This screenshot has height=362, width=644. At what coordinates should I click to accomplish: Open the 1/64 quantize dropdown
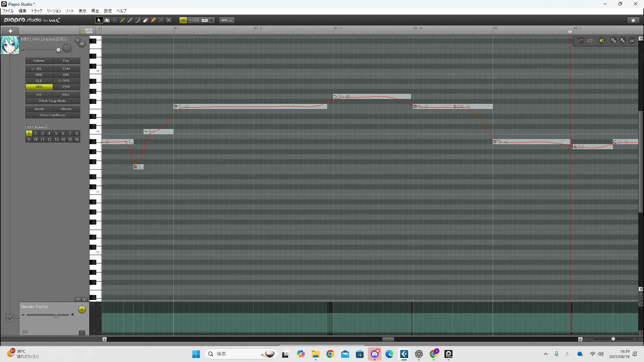click(x=211, y=20)
